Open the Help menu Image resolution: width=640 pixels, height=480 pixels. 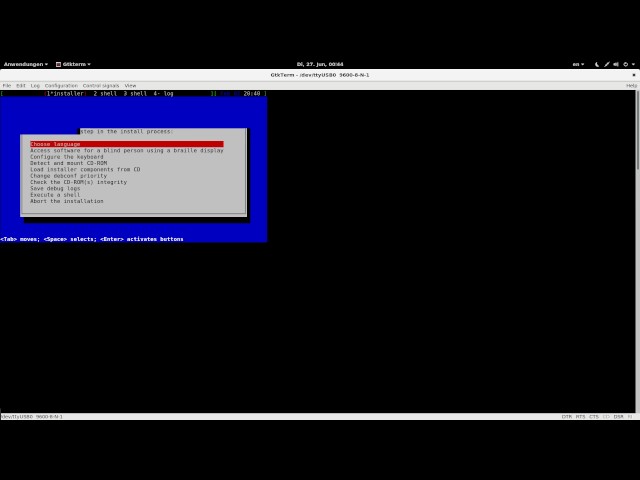(631, 86)
